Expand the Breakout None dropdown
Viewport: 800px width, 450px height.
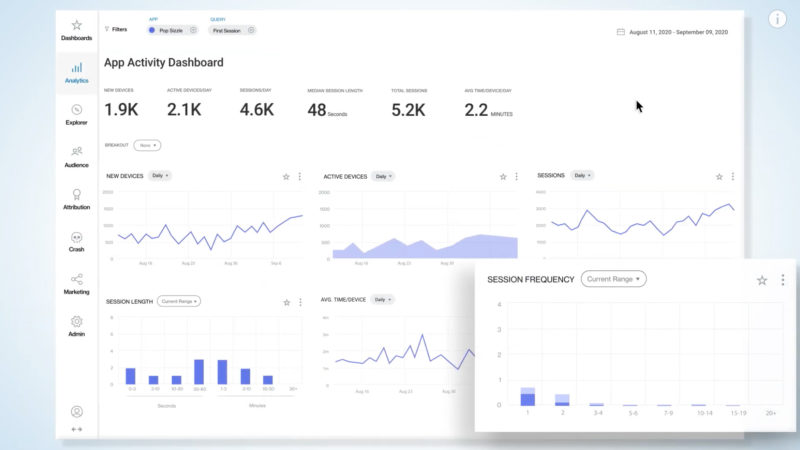click(x=147, y=145)
